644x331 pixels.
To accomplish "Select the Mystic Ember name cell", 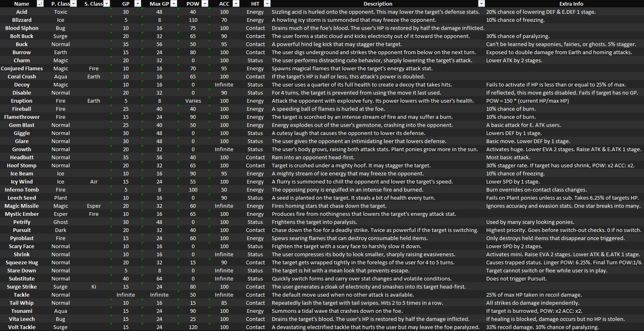I will 22,214.
